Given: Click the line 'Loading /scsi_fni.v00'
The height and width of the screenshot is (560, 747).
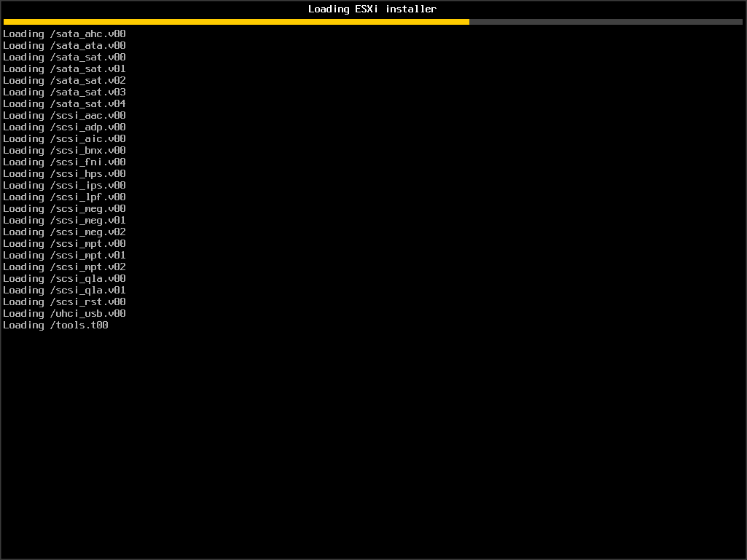Looking at the screenshot, I should (x=64, y=162).
